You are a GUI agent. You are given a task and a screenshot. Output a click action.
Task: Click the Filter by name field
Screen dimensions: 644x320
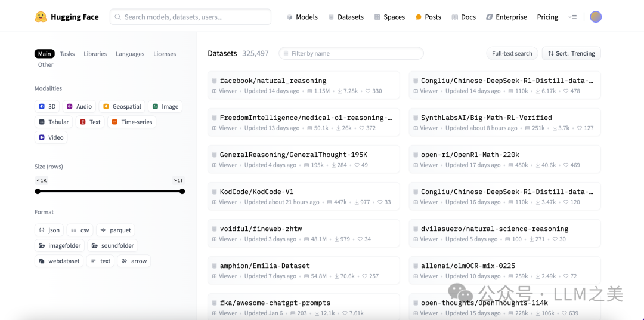pos(351,53)
